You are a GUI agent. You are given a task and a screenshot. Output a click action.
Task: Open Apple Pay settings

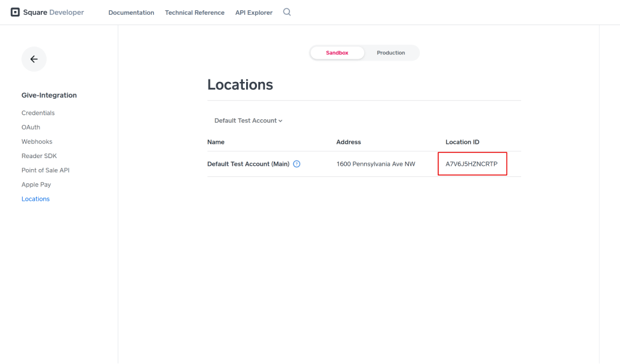[x=36, y=185]
